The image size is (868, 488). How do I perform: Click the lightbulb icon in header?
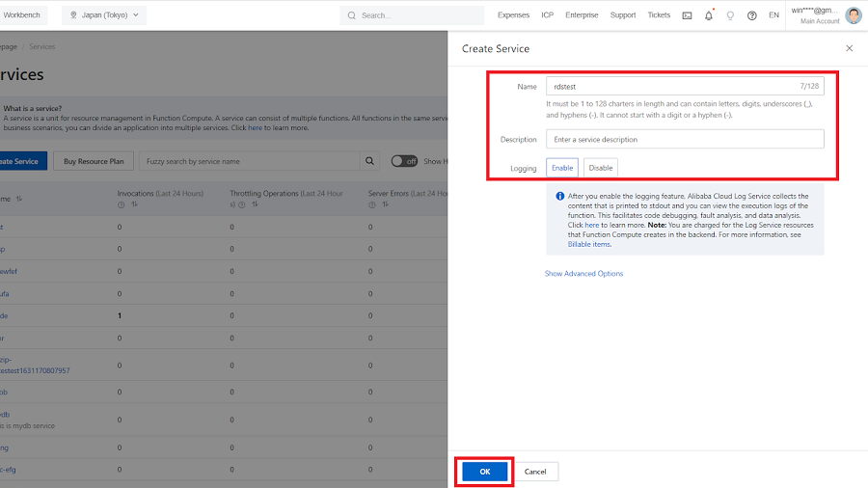[730, 15]
